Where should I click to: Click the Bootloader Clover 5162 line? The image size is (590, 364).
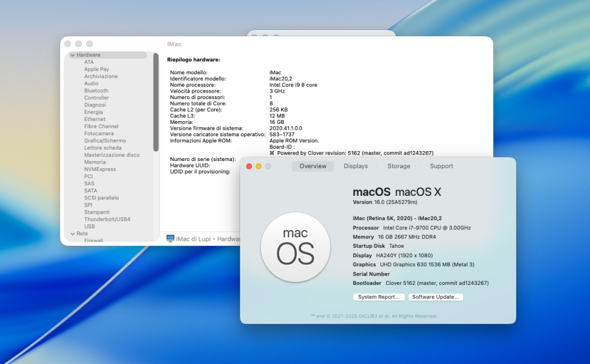(x=421, y=283)
